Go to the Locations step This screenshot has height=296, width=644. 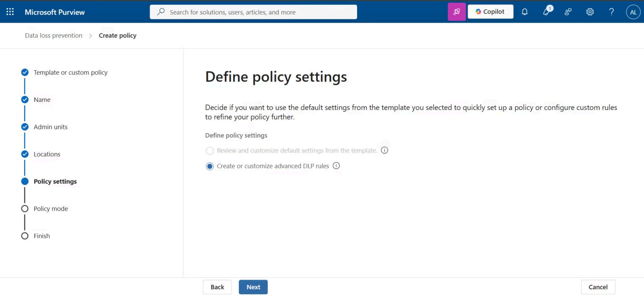47,154
